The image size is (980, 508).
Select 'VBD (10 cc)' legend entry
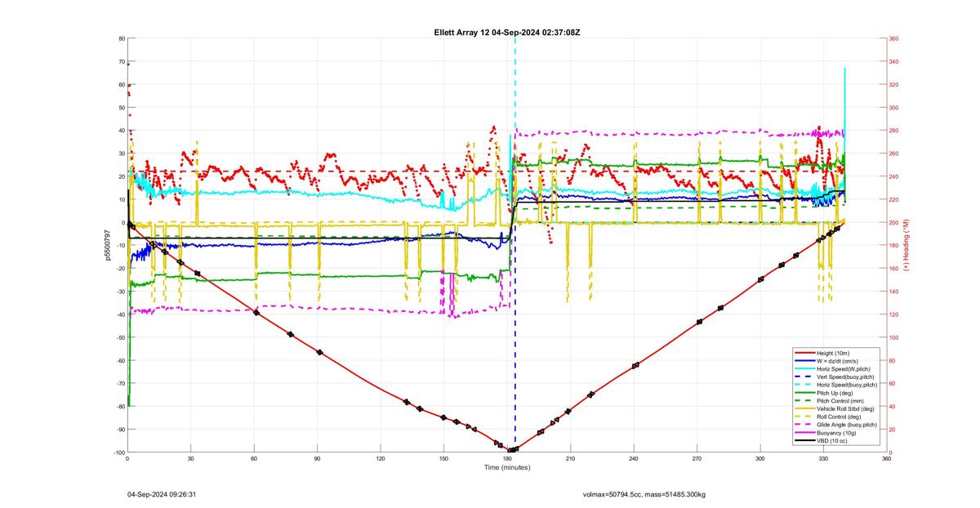(833, 441)
